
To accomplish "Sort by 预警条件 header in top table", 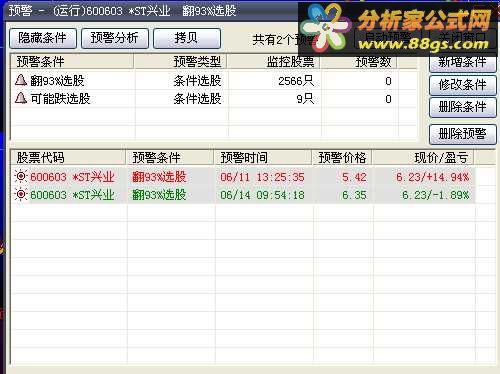I will (72, 62).
